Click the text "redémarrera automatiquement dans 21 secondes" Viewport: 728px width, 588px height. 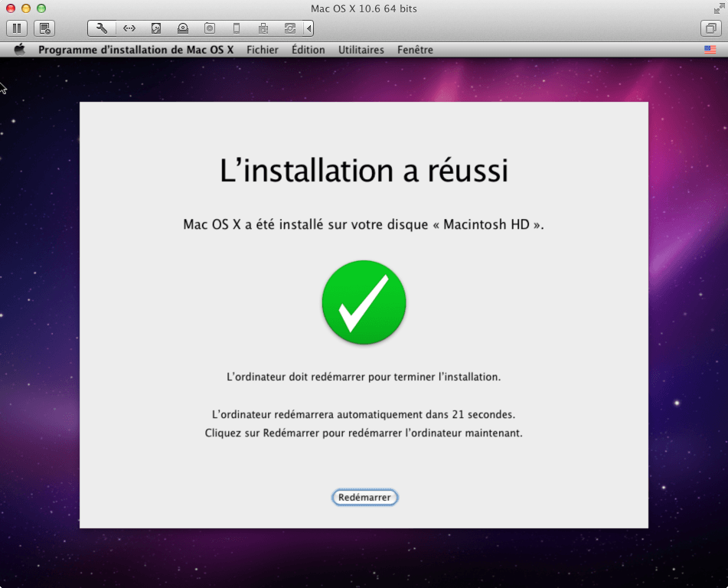[395, 414]
